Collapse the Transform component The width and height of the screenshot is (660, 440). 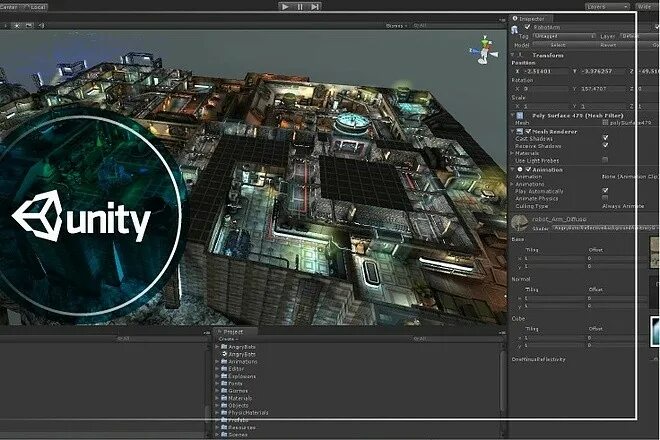(513, 55)
